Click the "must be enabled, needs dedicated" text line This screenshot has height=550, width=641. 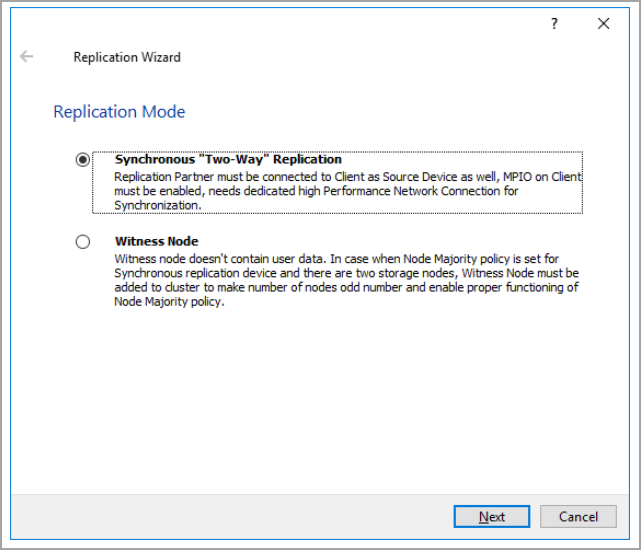[316, 191]
